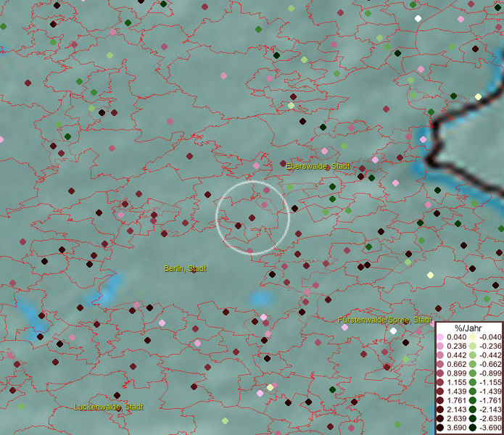Select the Luckenwalde, Stadt label
The height and width of the screenshot is (435, 504).
[109, 407]
